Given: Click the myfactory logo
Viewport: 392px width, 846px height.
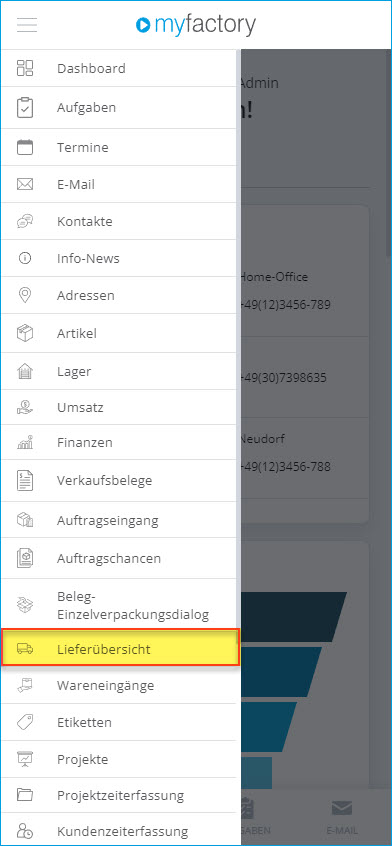Looking at the screenshot, I should [196, 25].
